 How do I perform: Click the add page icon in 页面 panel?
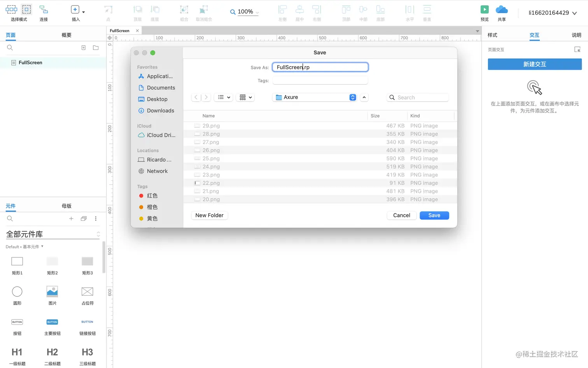[83, 48]
